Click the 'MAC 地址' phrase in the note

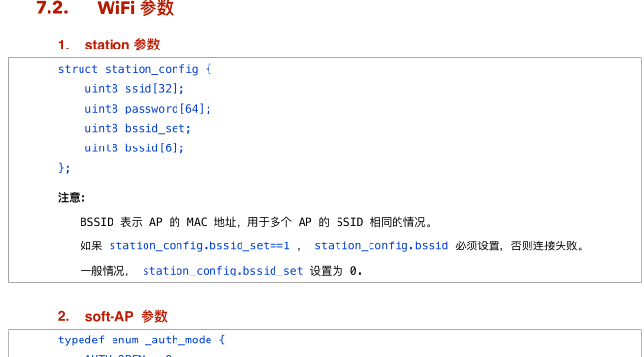(211, 222)
